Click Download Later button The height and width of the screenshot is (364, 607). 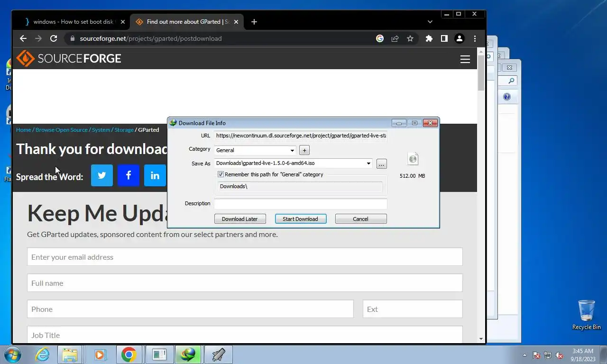tap(240, 219)
